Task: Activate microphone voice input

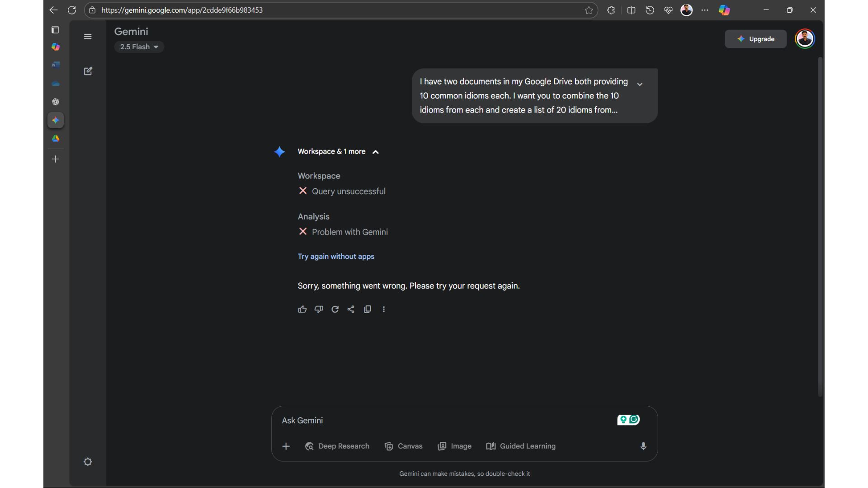Action: tap(643, 446)
